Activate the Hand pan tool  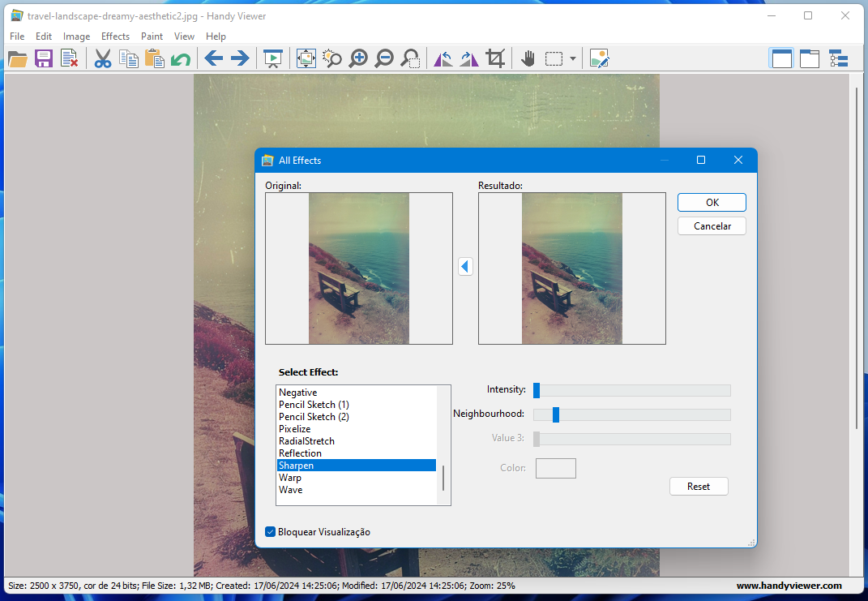528,58
